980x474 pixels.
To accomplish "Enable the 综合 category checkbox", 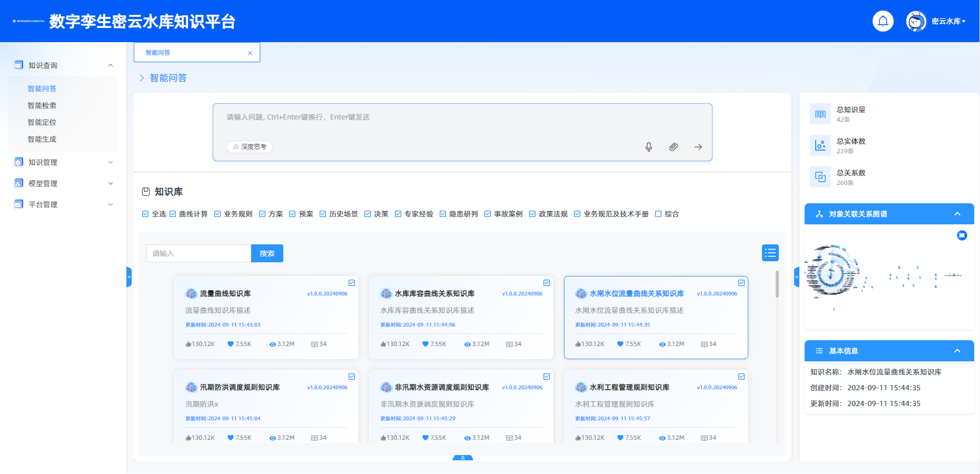I will coord(658,214).
